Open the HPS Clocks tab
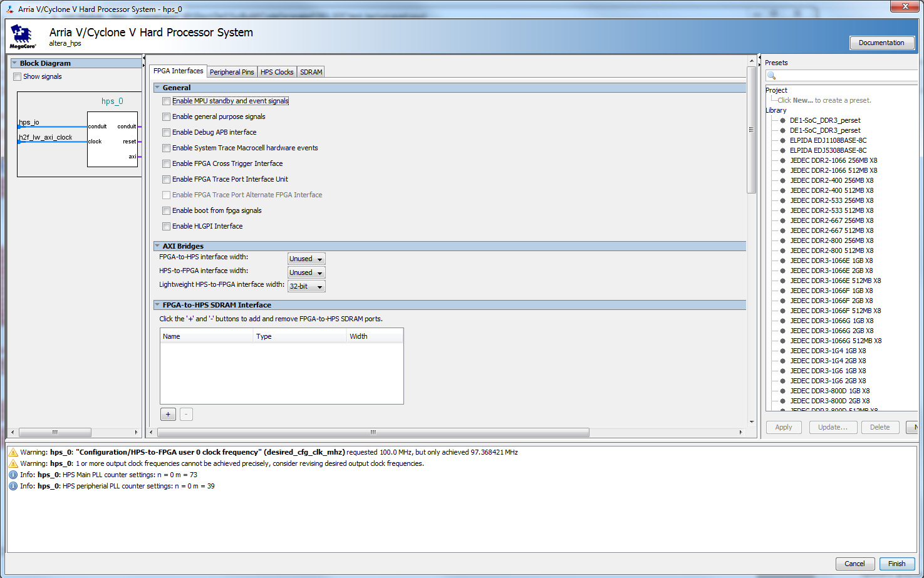 (277, 72)
